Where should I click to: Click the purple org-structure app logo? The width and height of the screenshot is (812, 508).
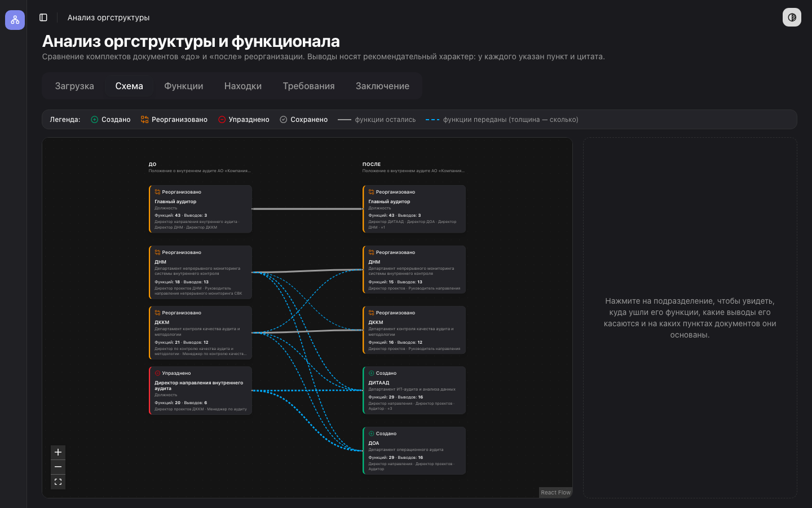[x=15, y=20]
